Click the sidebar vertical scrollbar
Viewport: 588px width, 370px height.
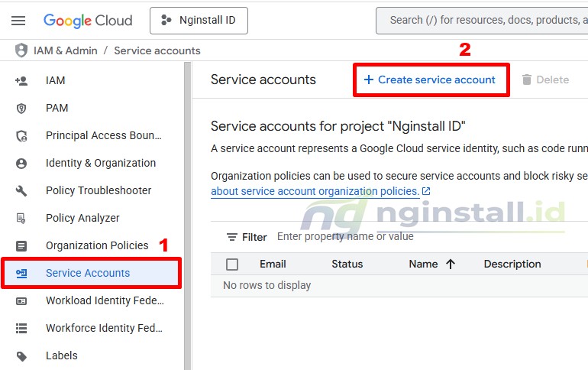[x=188, y=216]
